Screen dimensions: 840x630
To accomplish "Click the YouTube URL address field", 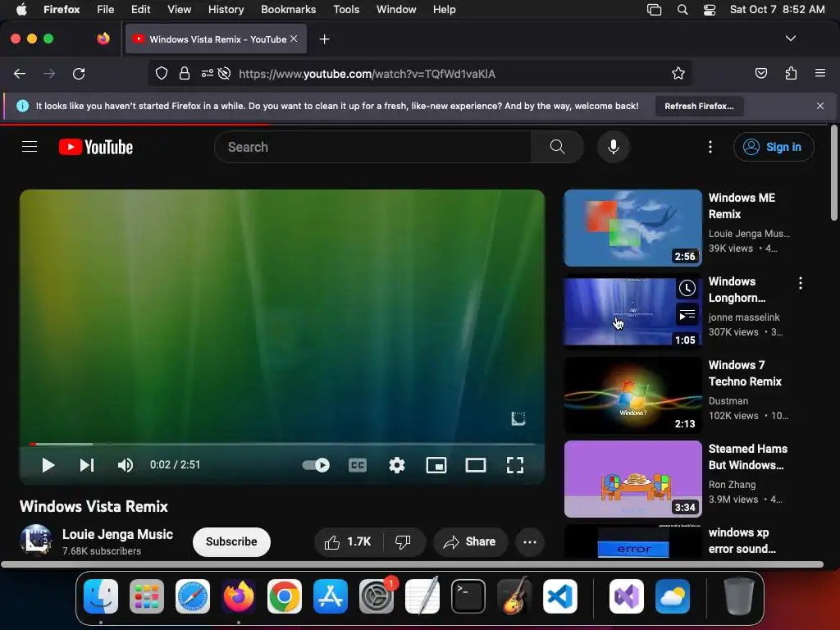I will (367, 74).
